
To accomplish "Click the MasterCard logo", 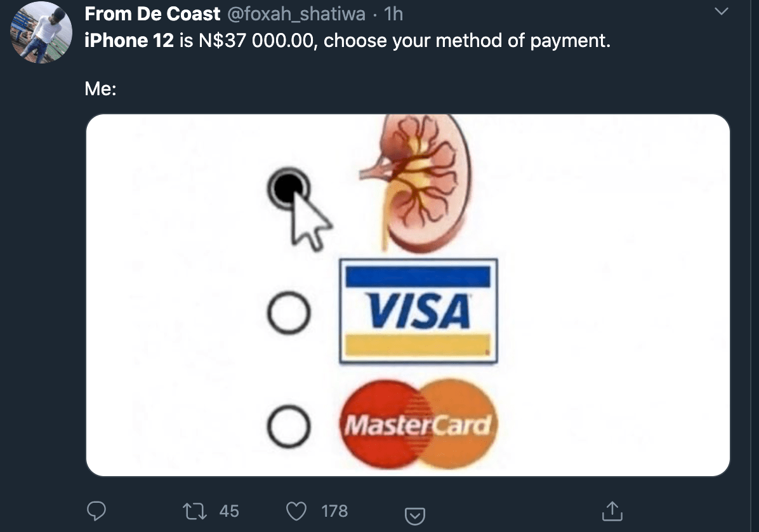I will [418, 425].
